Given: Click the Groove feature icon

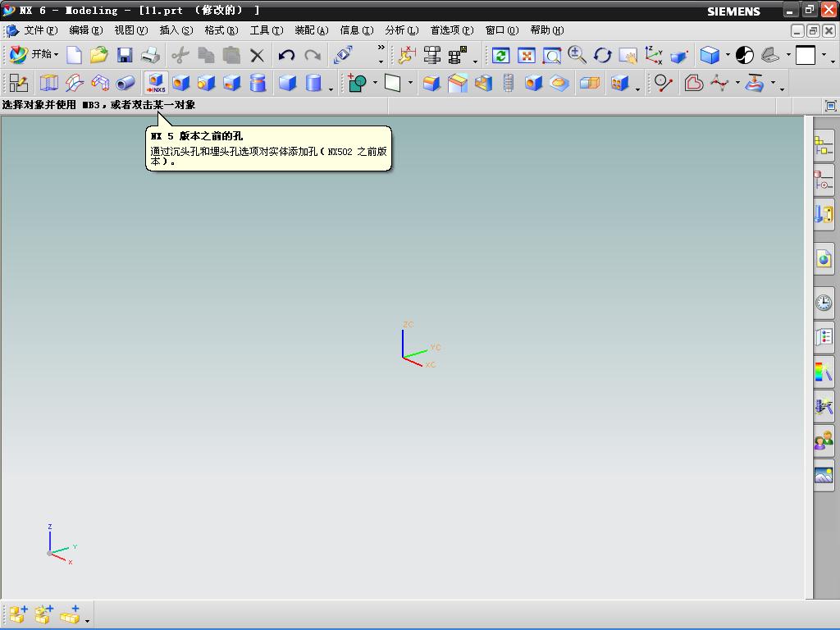Looking at the screenshot, I should 258,83.
